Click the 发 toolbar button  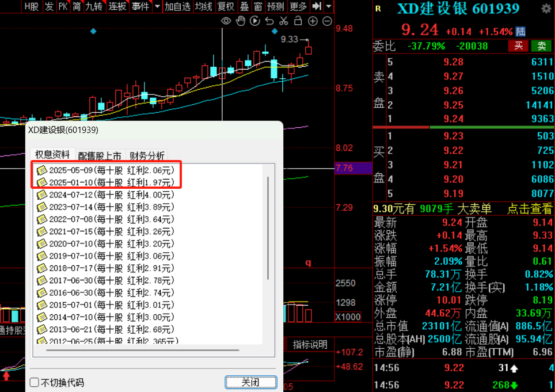(x=49, y=6)
